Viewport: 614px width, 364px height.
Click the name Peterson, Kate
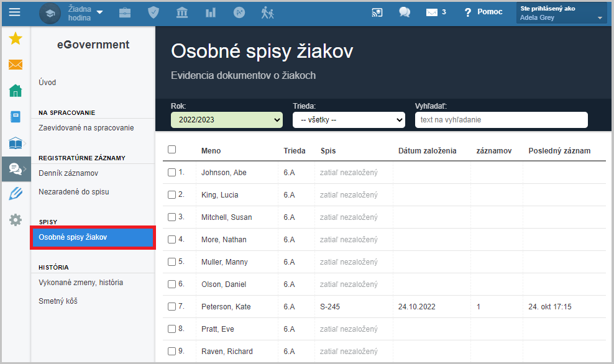[226, 307]
